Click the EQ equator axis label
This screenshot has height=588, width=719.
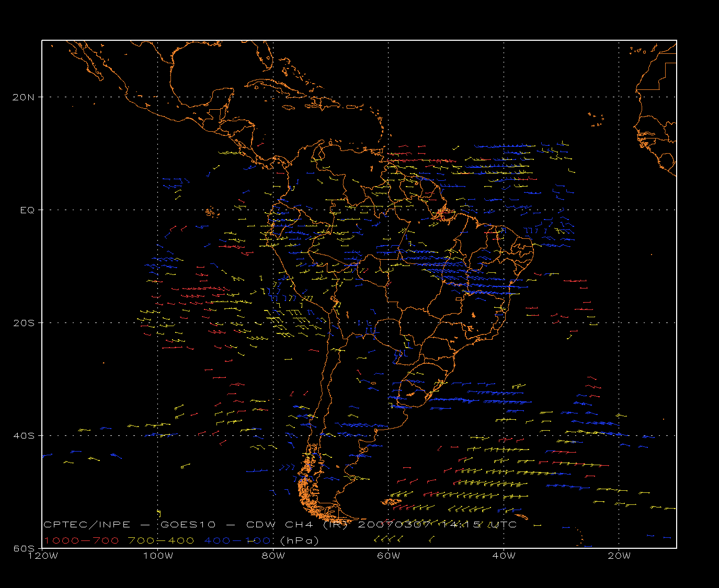pos(27,210)
